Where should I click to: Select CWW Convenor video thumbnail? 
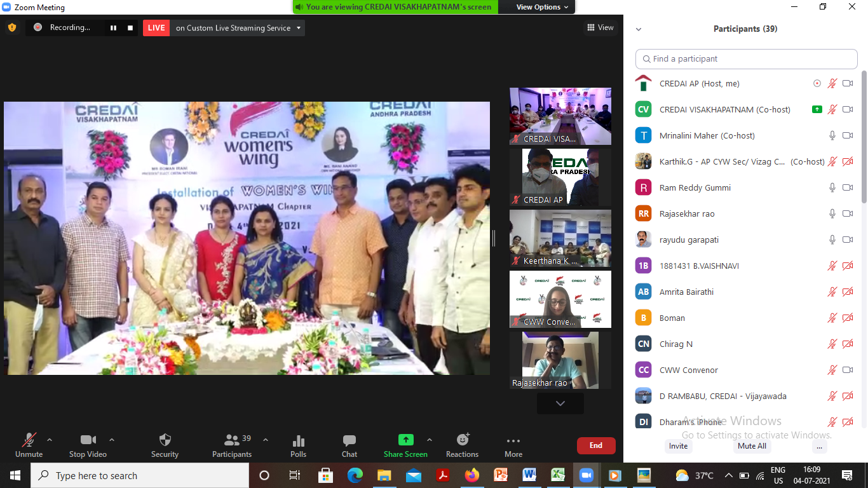tap(560, 299)
